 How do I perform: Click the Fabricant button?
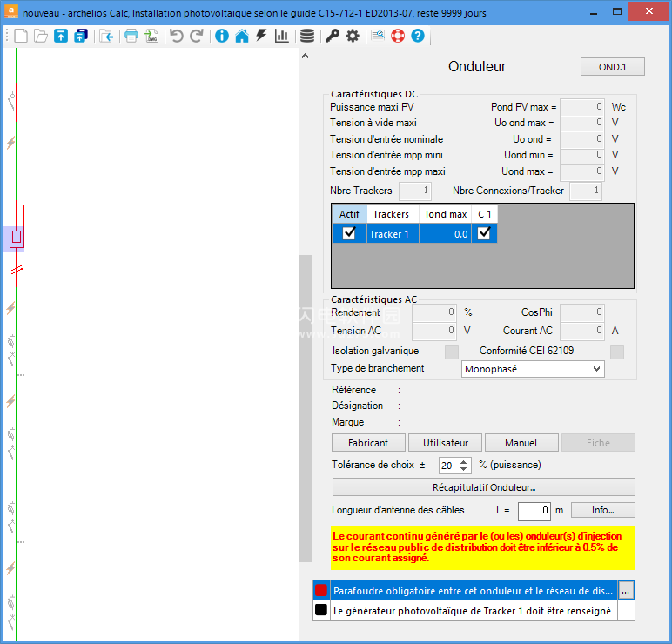368,443
